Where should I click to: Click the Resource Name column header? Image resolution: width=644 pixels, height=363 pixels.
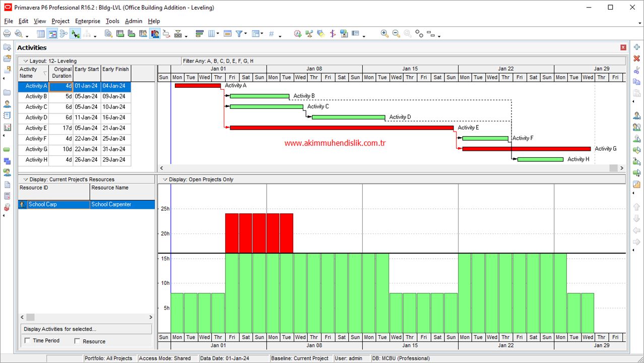tap(122, 191)
